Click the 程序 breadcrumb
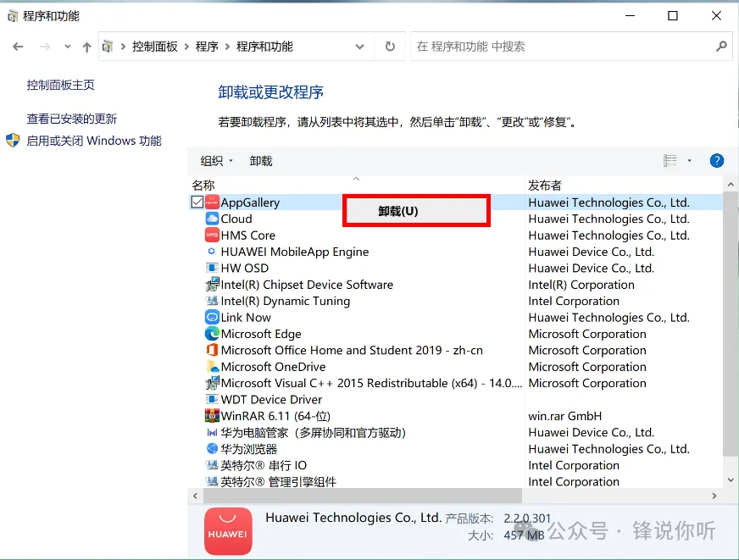This screenshot has height=560, width=739. click(207, 47)
